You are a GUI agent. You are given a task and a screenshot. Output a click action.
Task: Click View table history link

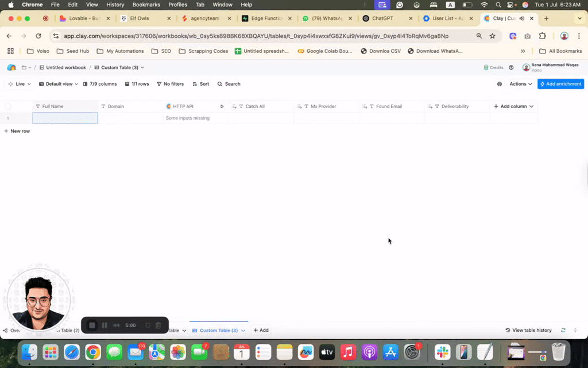pos(528,331)
